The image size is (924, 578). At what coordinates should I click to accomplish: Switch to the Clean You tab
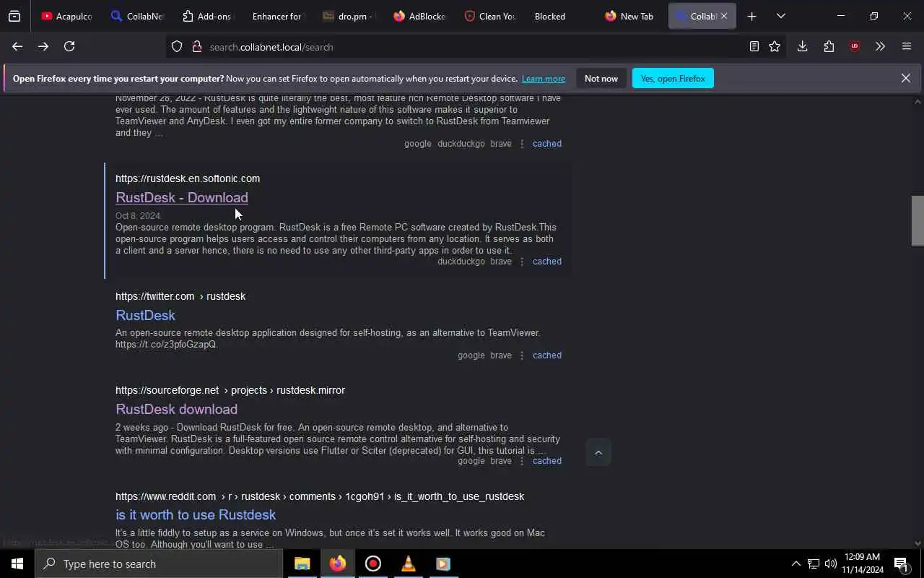tap(490, 16)
